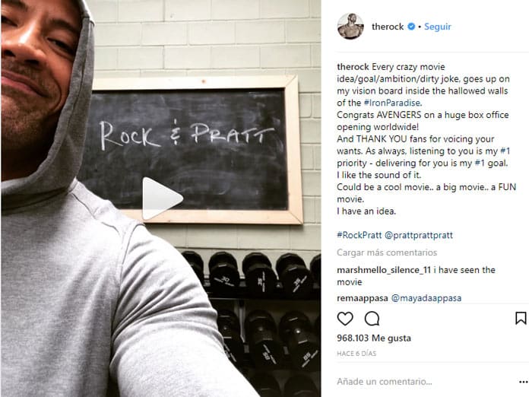Open the HACE 6 DÍAS timestamp
The width and height of the screenshot is (532, 397).
[356, 354]
